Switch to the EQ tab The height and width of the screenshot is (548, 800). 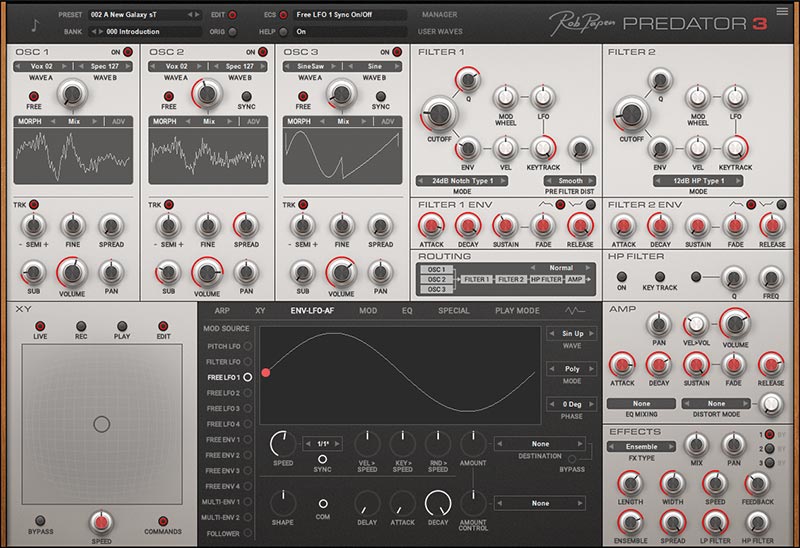pos(407,310)
